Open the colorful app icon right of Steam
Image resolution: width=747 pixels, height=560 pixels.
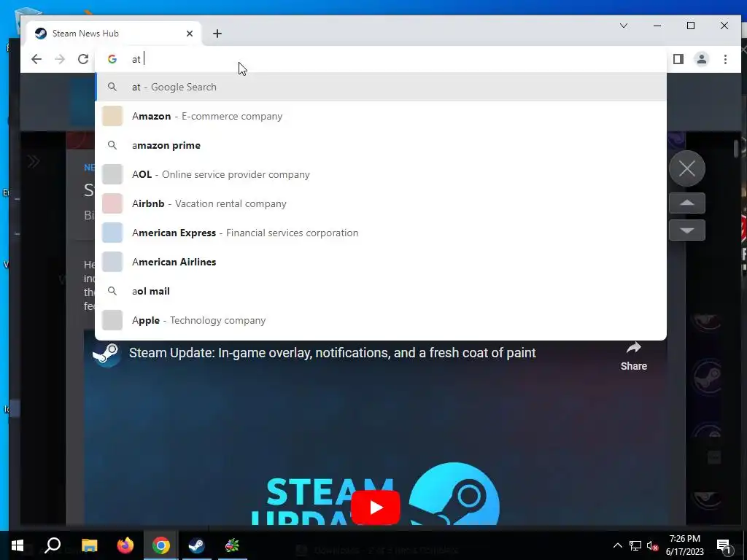pos(232,545)
